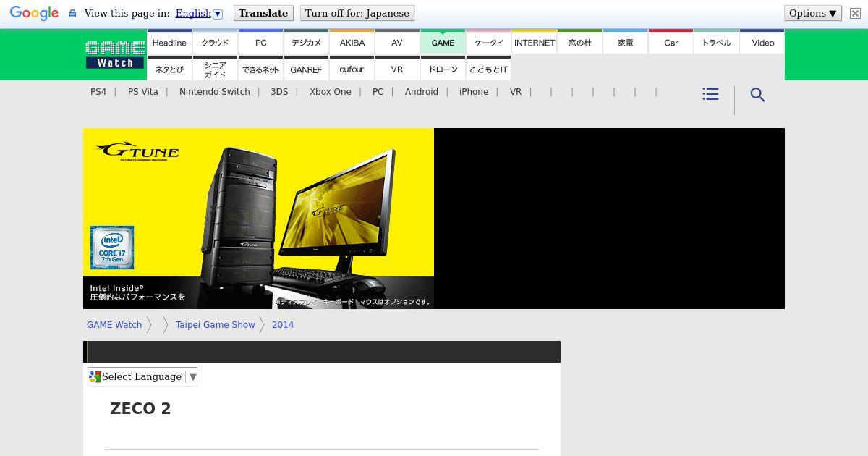Image resolution: width=868 pixels, height=456 pixels.
Task: Open the GANREF tab
Action: click(x=306, y=69)
